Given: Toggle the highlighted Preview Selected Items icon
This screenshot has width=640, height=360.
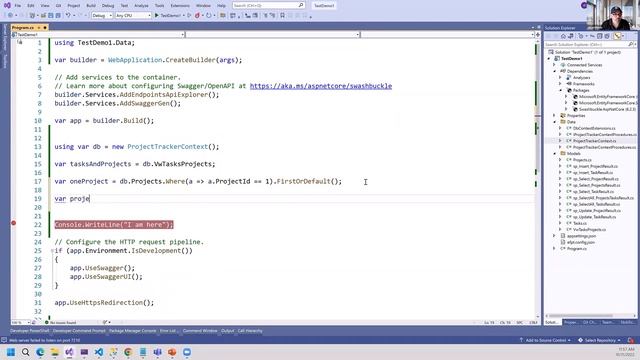Looking at the screenshot, I should click(x=618, y=36).
